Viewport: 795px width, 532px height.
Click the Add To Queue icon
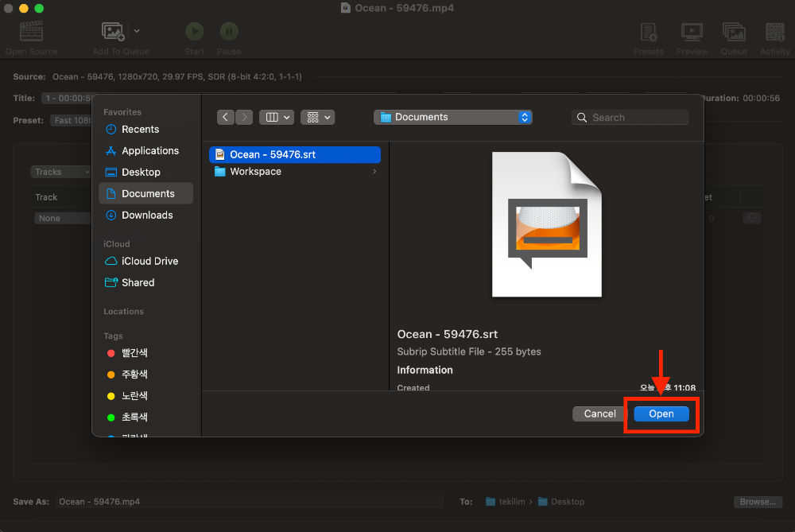(x=113, y=32)
